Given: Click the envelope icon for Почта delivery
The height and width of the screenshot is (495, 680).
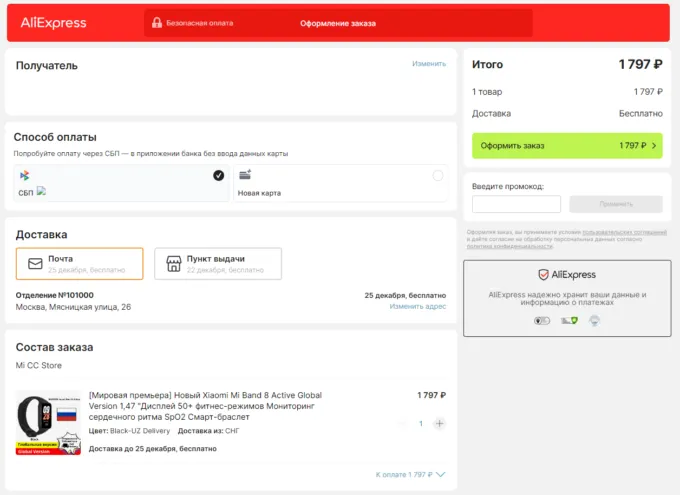Looking at the screenshot, I should point(35,264).
